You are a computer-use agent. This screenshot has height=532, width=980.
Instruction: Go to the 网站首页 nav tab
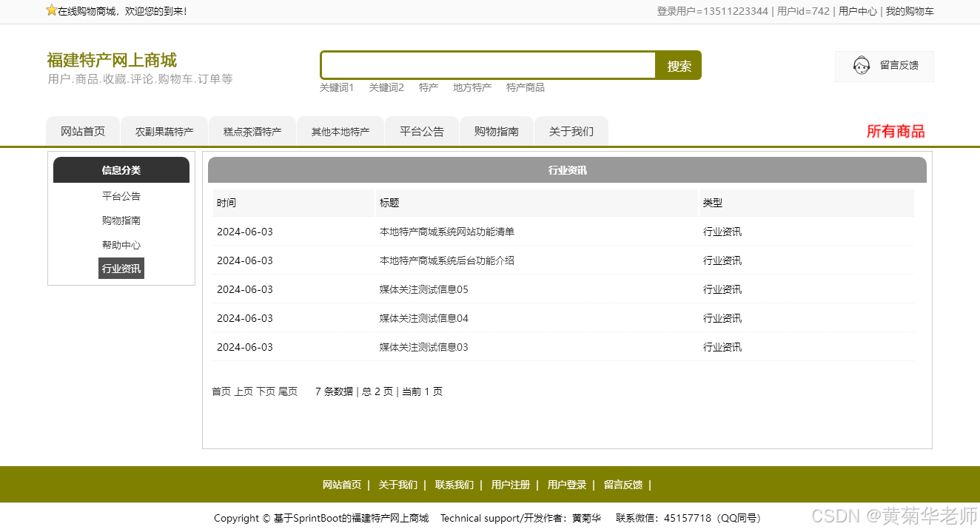tap(83, 131)
